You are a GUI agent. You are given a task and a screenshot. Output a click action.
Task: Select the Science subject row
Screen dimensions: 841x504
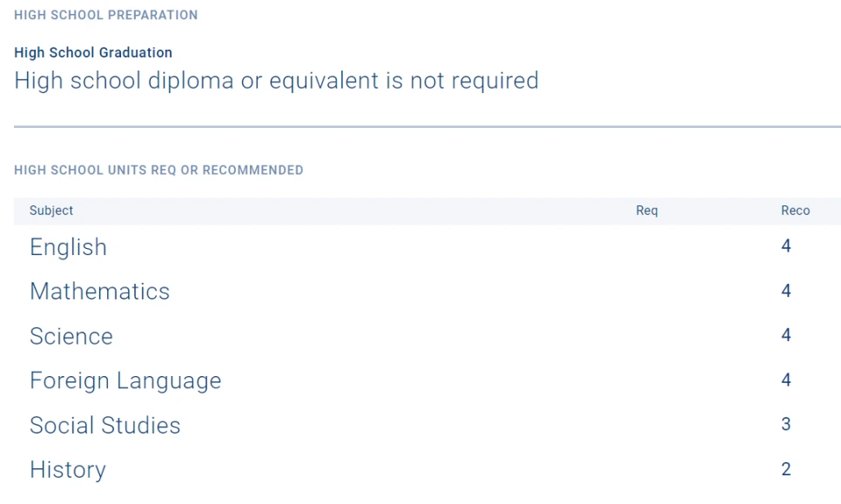[x=71, y=336]
